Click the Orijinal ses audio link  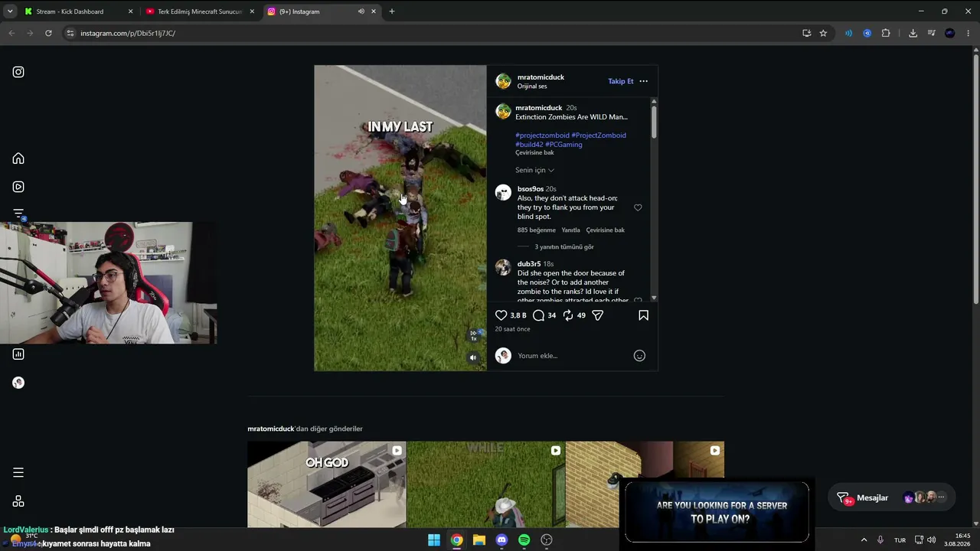point(532,86)
